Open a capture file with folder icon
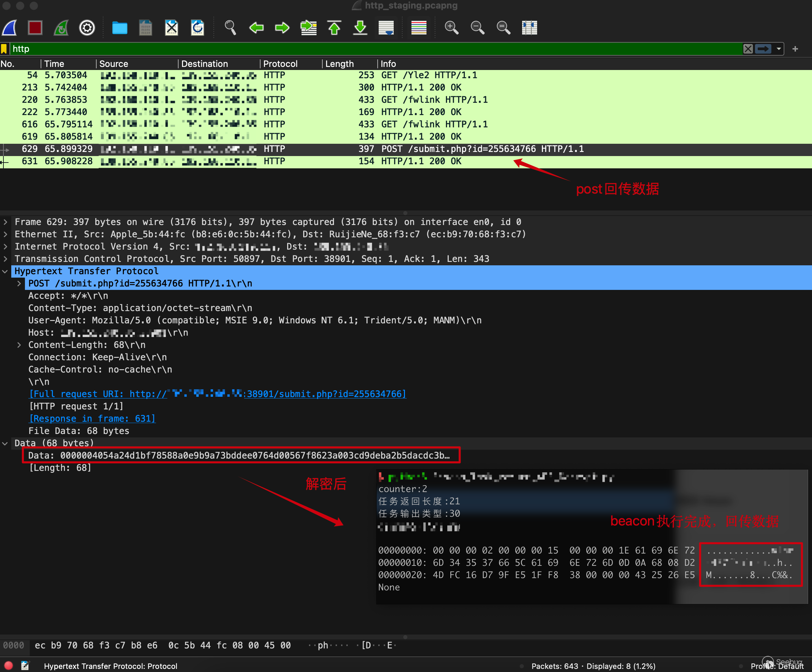The height and width of the screenshot is (672, 812). click(x=120, y=28)
